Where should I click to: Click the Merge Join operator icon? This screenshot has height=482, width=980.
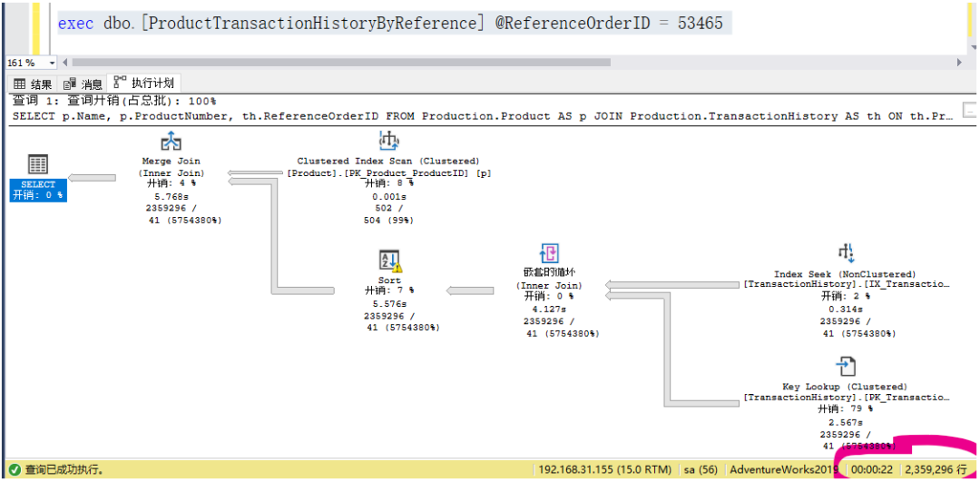click(171, 142)
